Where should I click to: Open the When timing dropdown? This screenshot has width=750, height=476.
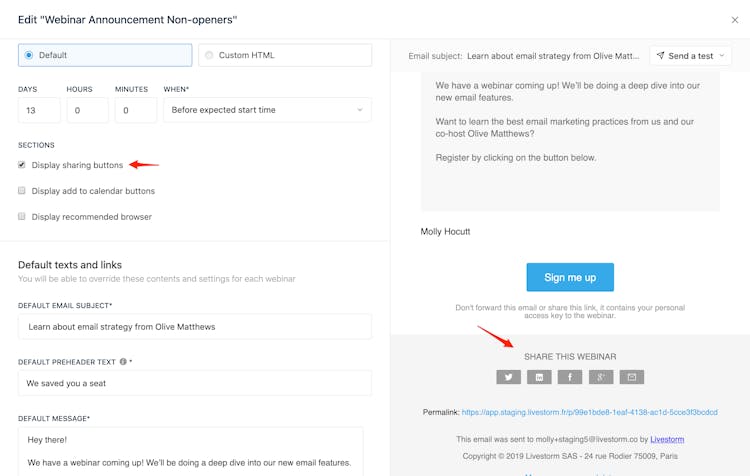click(267, 110)
